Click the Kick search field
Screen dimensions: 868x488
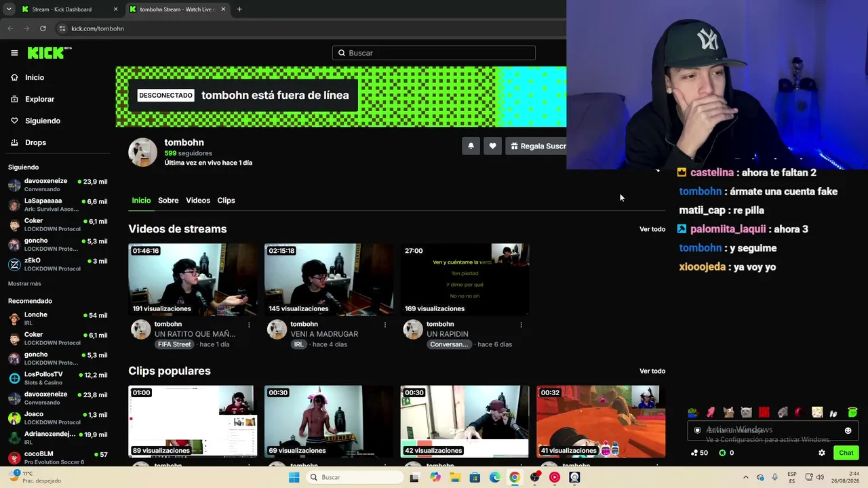pyautogui.click(x=434, y=53)
